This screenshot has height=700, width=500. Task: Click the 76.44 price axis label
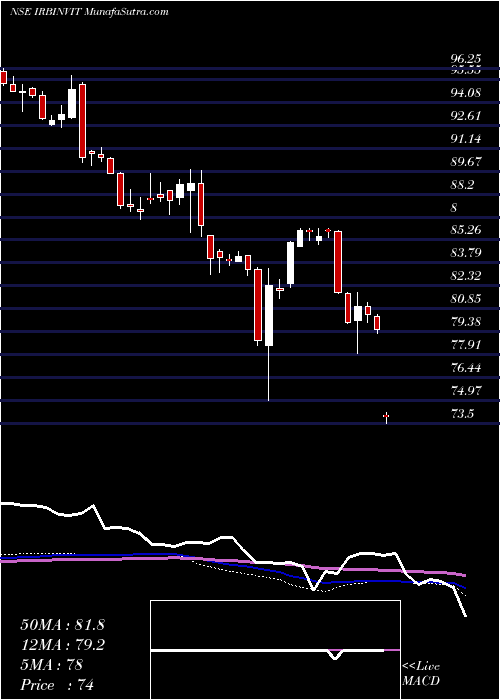(x=465, y=367)
